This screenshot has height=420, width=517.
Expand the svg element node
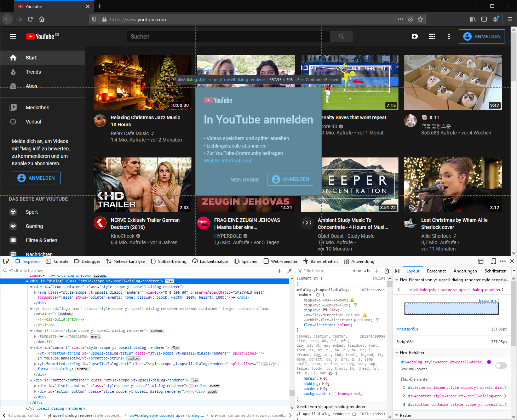[x=35, y=293]
